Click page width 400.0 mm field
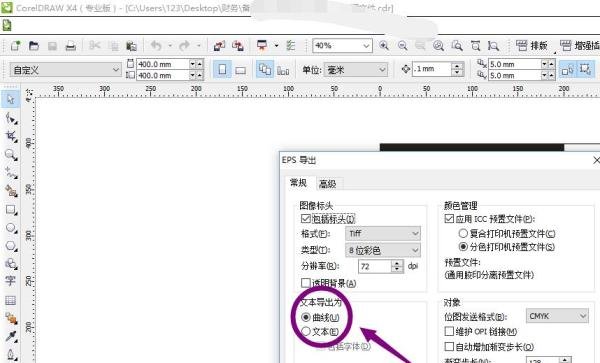Viewport: 600px width, 363px height. [x=163, y=64]
